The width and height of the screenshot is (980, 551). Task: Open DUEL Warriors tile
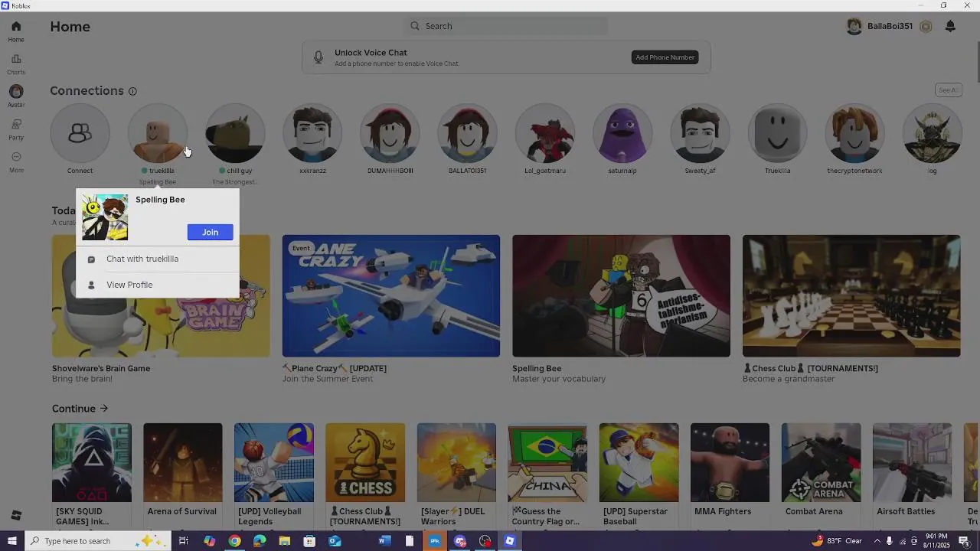(x=456, y=463)
